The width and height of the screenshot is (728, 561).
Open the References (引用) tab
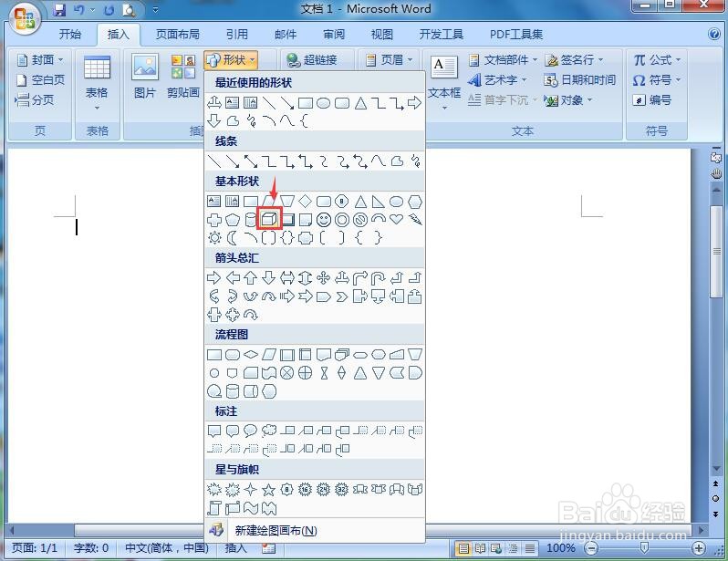[x=237, y=35]
